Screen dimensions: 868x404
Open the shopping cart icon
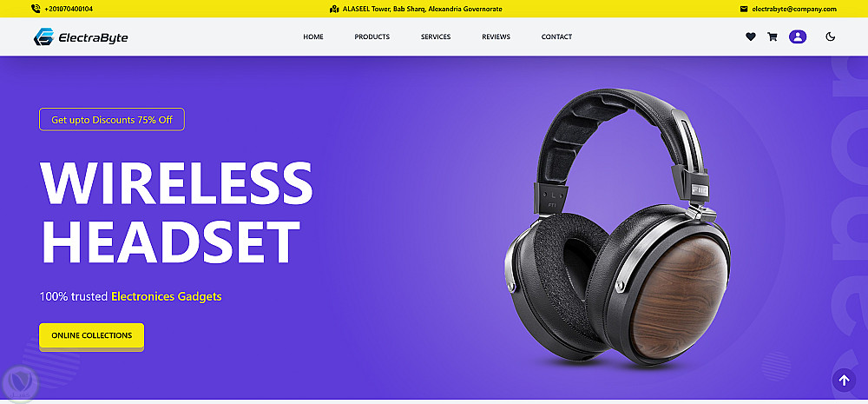(772, 37)
